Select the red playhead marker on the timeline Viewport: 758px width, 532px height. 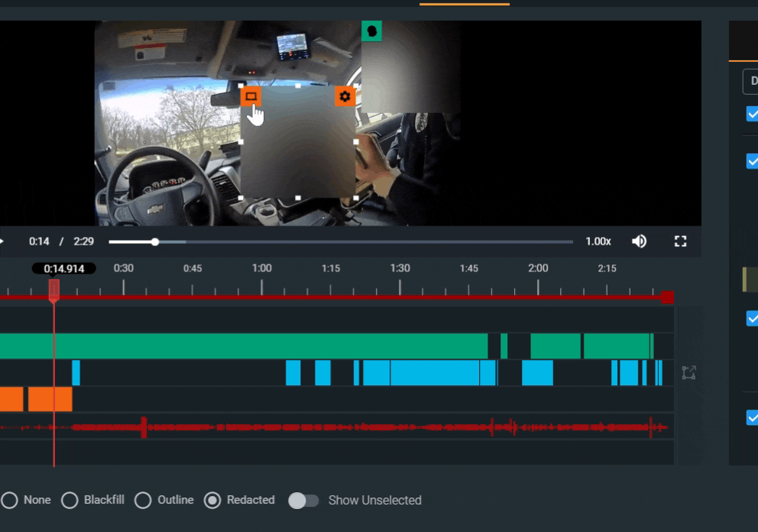point(53,290)
